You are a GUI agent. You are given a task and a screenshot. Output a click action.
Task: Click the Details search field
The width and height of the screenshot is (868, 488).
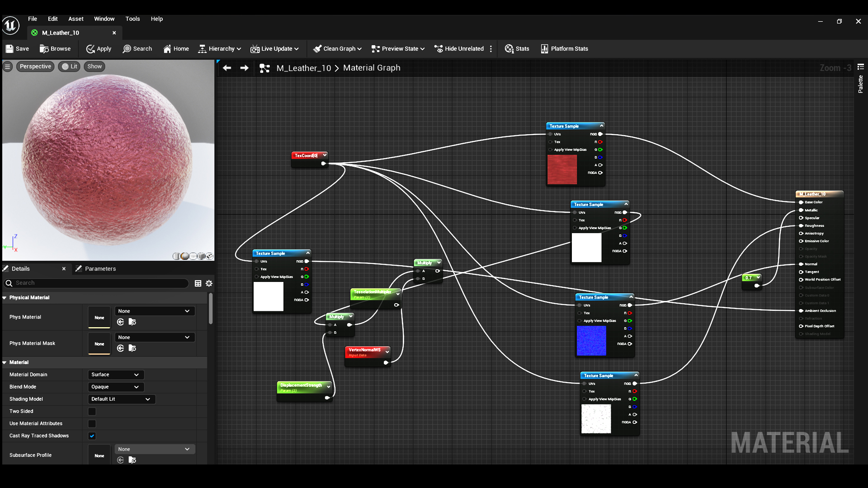99,283
